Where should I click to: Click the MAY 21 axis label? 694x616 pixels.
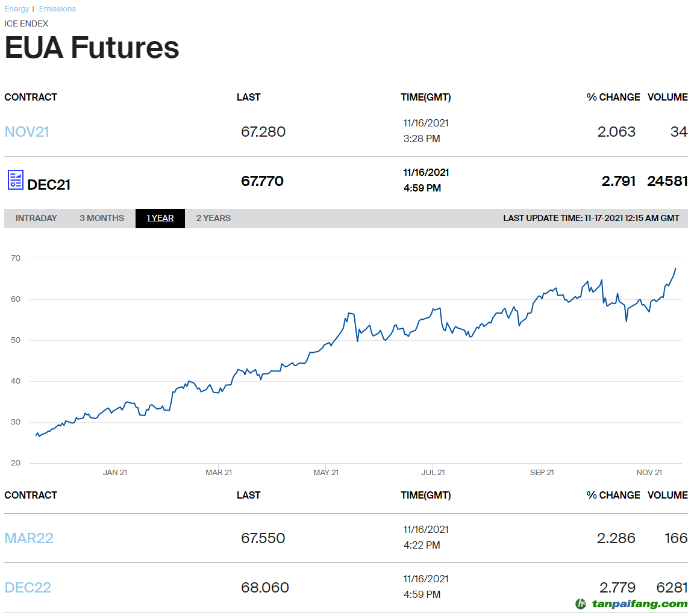click(x=326, y=473)
